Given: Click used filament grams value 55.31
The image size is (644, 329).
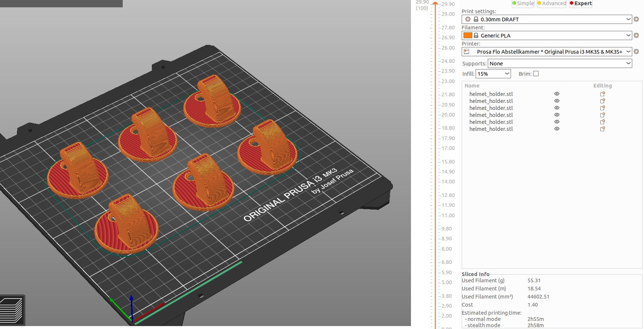Looking at the screenshot, I should (x=534, y=280).
